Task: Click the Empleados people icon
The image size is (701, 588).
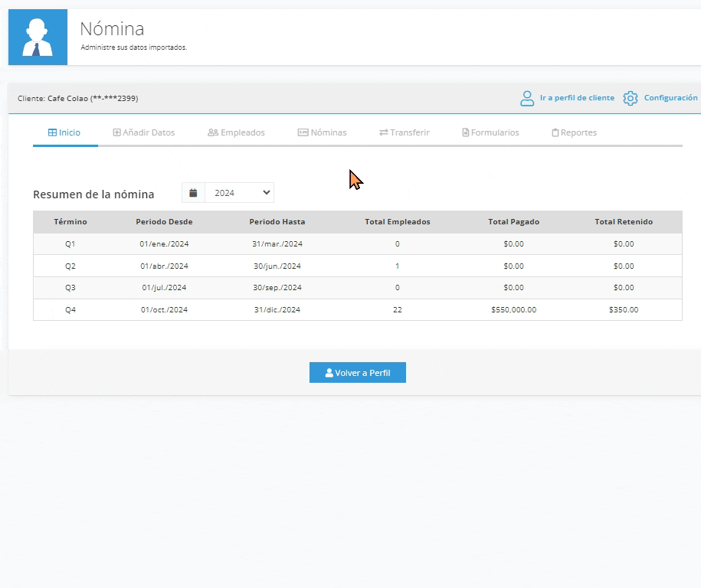Action: 213,132
